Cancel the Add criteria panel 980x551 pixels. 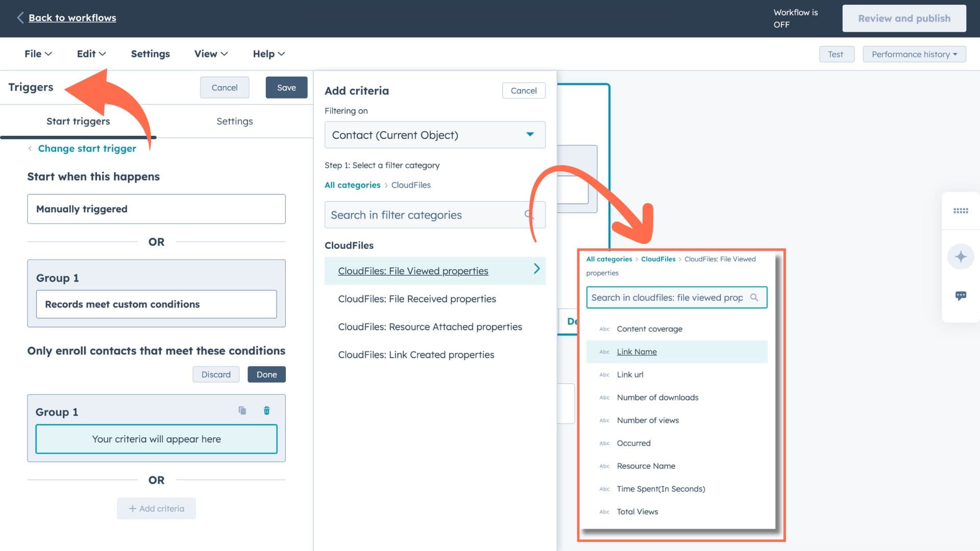pyautogui.click(x=524, y=91)
